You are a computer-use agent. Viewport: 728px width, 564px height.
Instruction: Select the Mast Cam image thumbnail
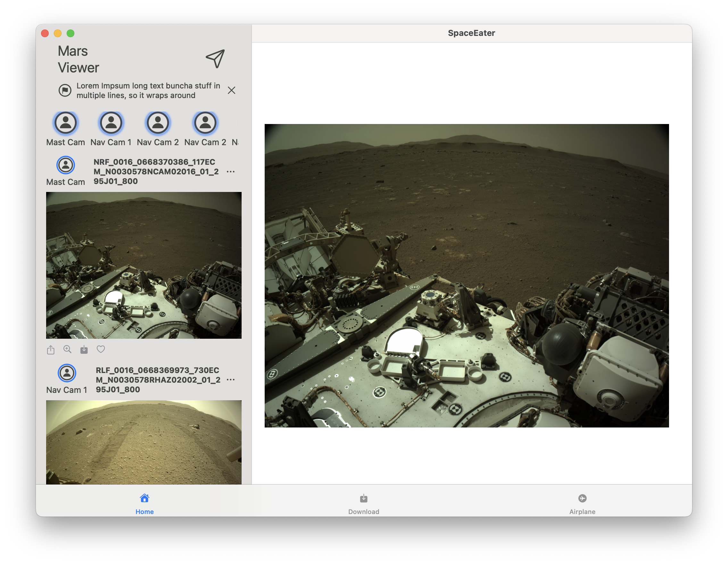pyautogui.click(x=144, y=266)
